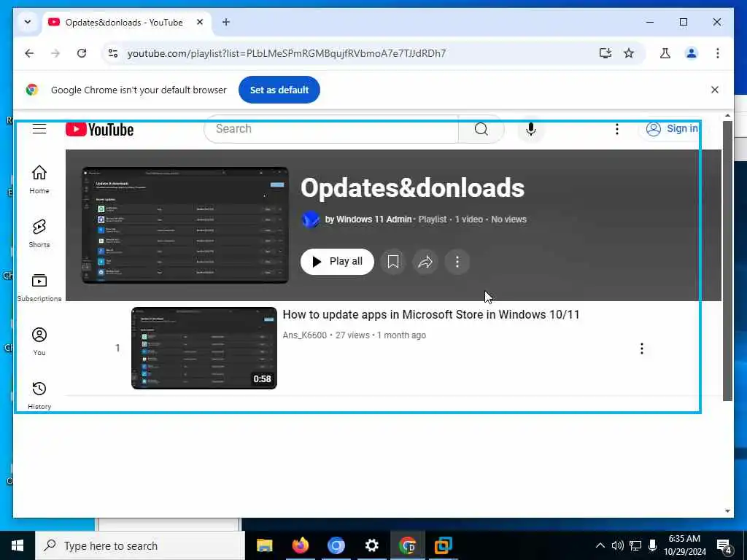The image size is (747, 560).
Task: Click Play all button
Action: (x=337, y=262)
